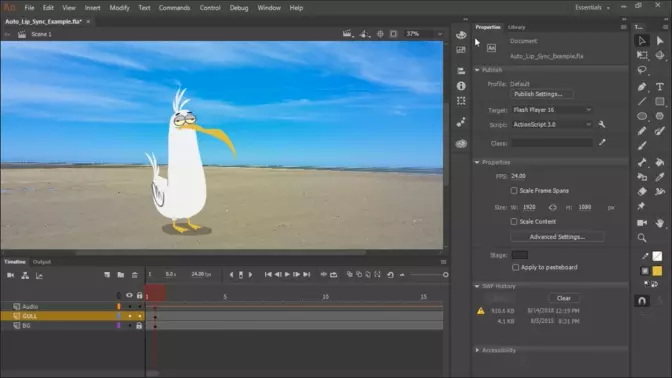This screenshot has height=378, width=672.
Task: Pick the Eraser tool
Action: tap(642, 192)
